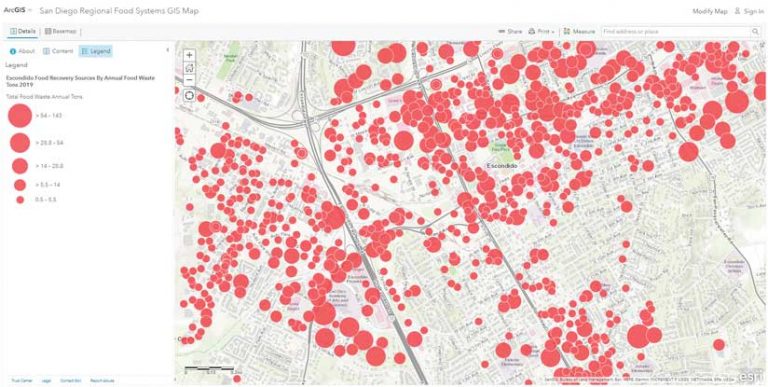
Task: Click Modify Map link
Action: tap(710, 11)
